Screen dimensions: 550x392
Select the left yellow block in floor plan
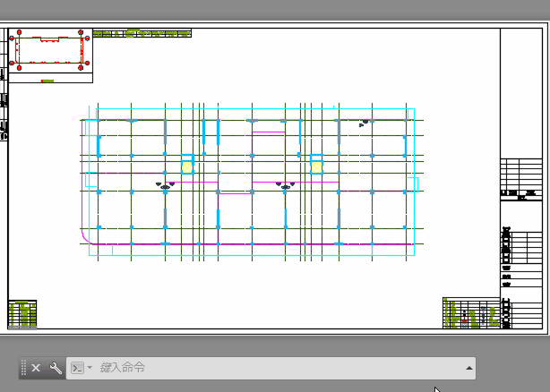click(187, 166)
